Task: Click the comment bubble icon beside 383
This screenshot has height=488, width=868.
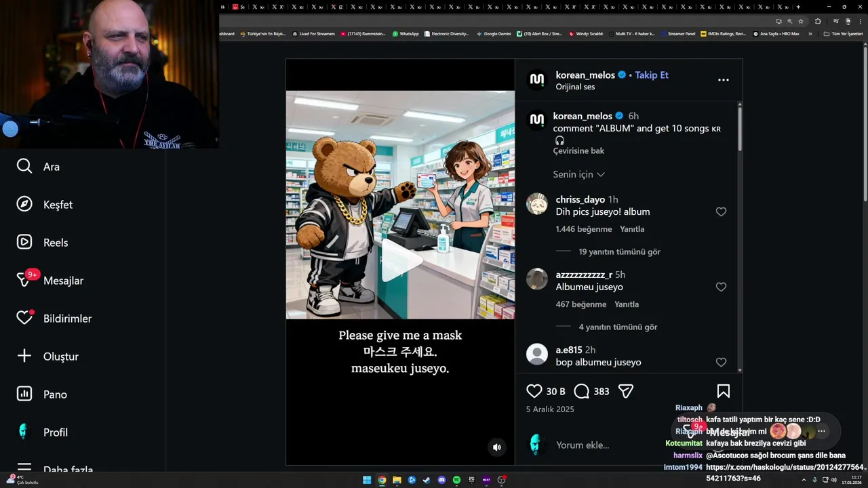Action: (x=582, y=391)
